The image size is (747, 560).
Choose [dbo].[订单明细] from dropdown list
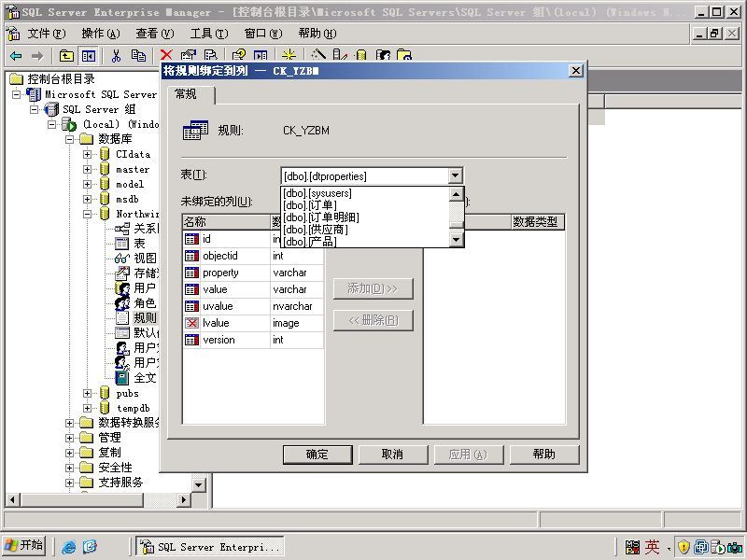point(365,217)
